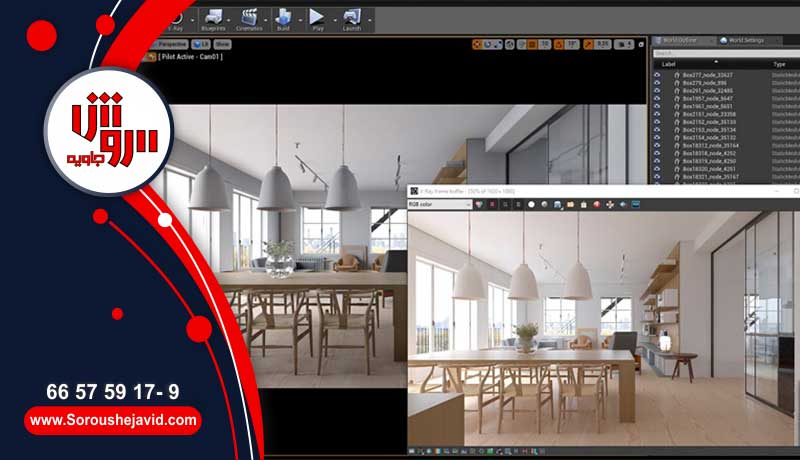Open the Cinematics toolbar icon
The height and width of the screenshot is (460, 800).
[x=249, y=17]
